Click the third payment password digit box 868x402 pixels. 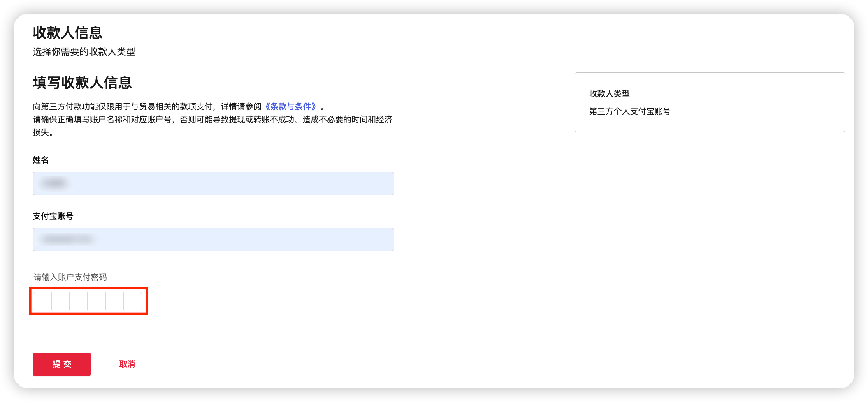point(78,301)
